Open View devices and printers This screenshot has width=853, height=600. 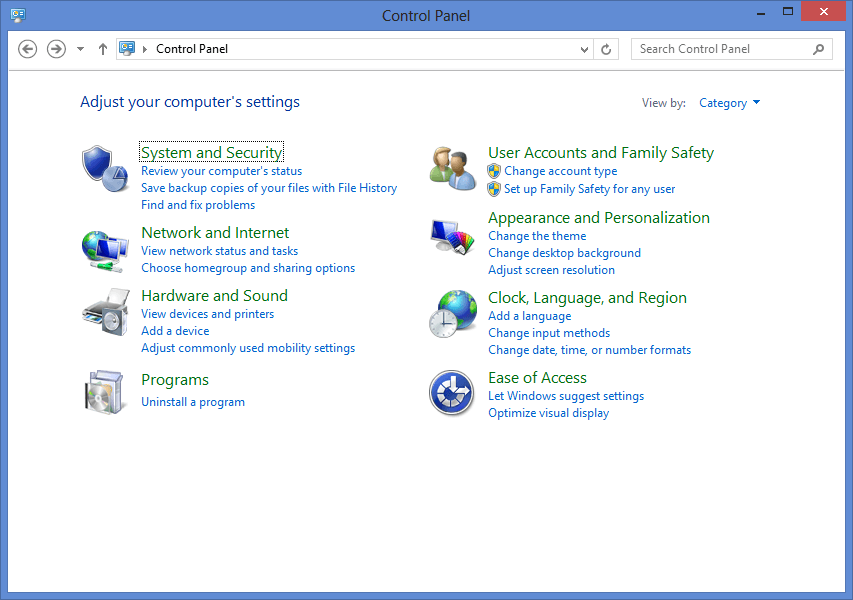click(208, 314)
